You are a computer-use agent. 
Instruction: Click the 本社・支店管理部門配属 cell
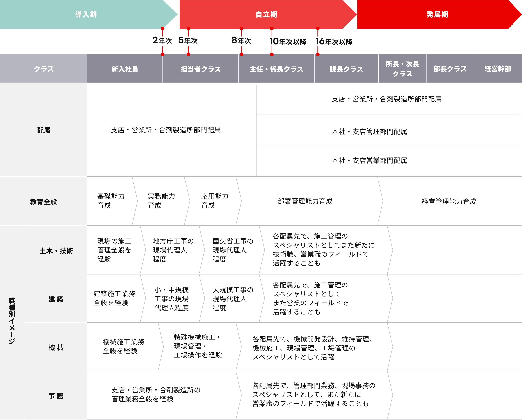[369, 131]
